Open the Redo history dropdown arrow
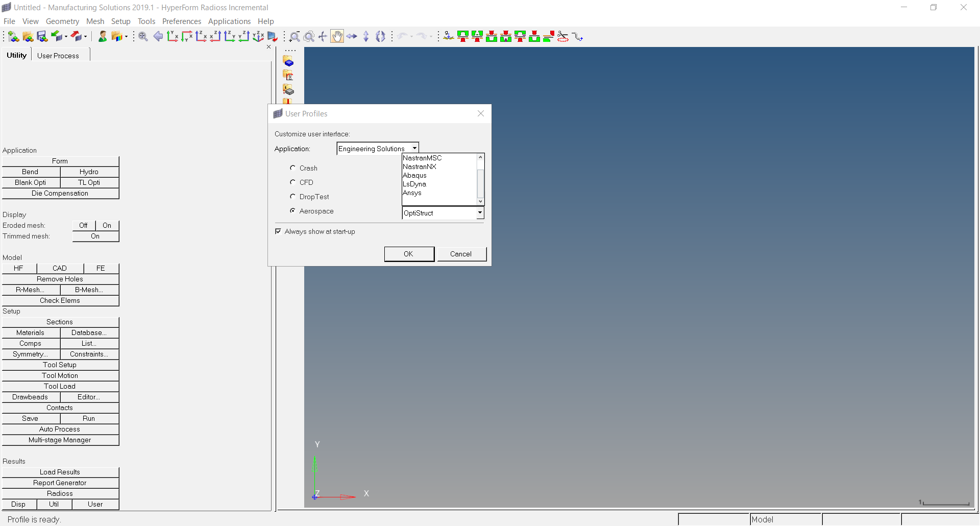The height and width of the screenshot is (526, 980). tap(431, 37)
